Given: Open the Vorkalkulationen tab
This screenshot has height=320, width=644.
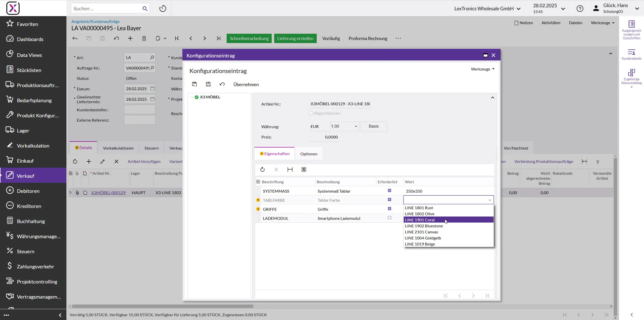Looking at the screenshot, I should pos(118,148).
